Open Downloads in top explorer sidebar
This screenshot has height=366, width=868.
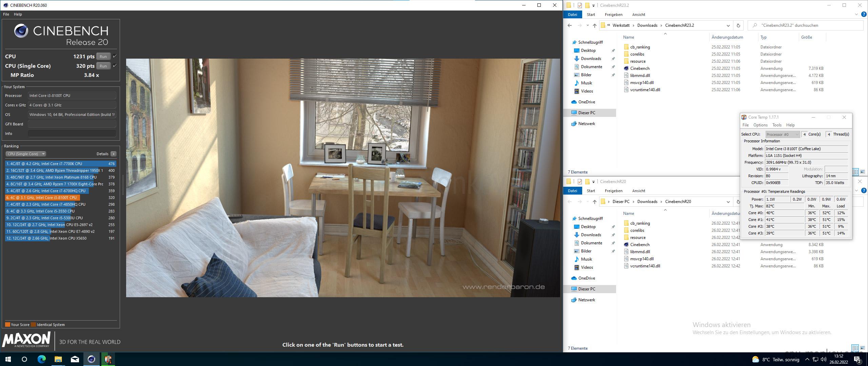(591, 59)
